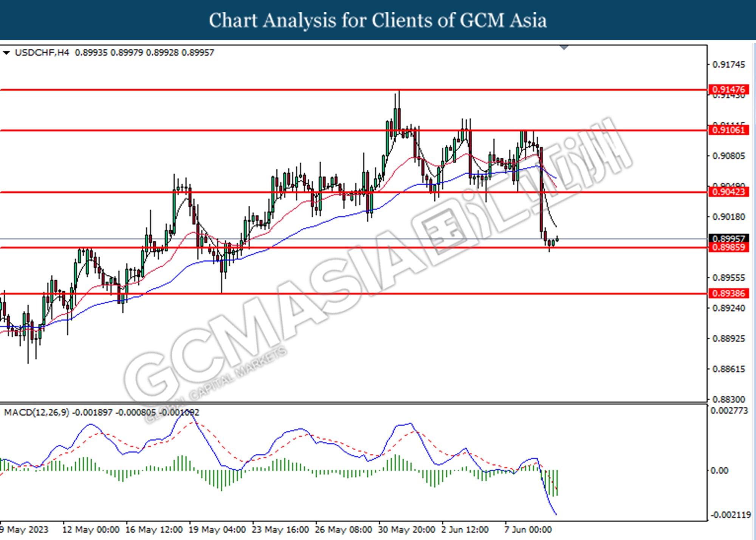Click the 0.88925 price axis value
The width and height of the screenshot is (756, 540).
[x=729, y=338]
